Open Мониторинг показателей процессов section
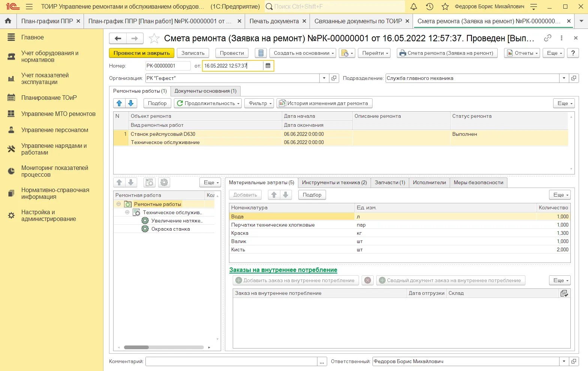Viewport: 588px width, 371px height. (x=55, y=171)
